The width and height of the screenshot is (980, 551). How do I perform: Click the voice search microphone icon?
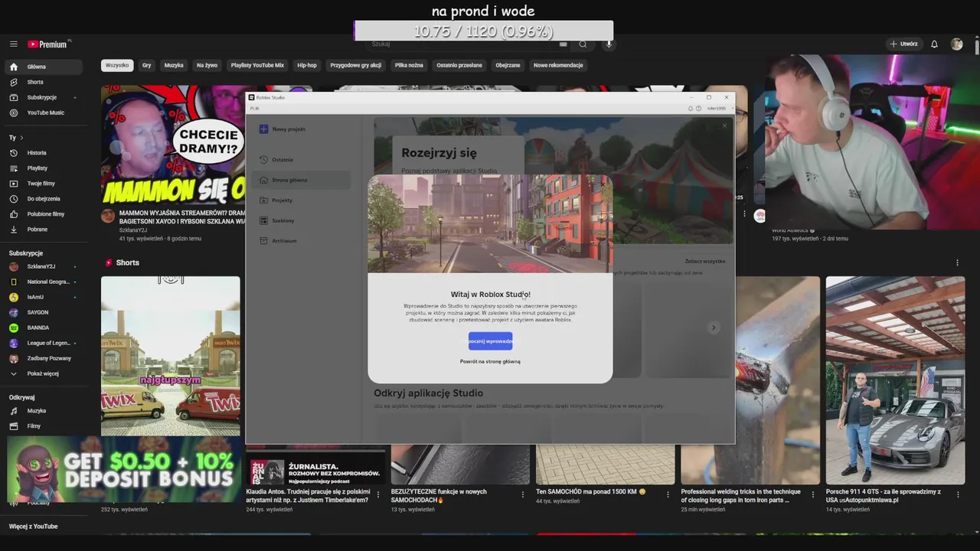(x=609, y=44)
